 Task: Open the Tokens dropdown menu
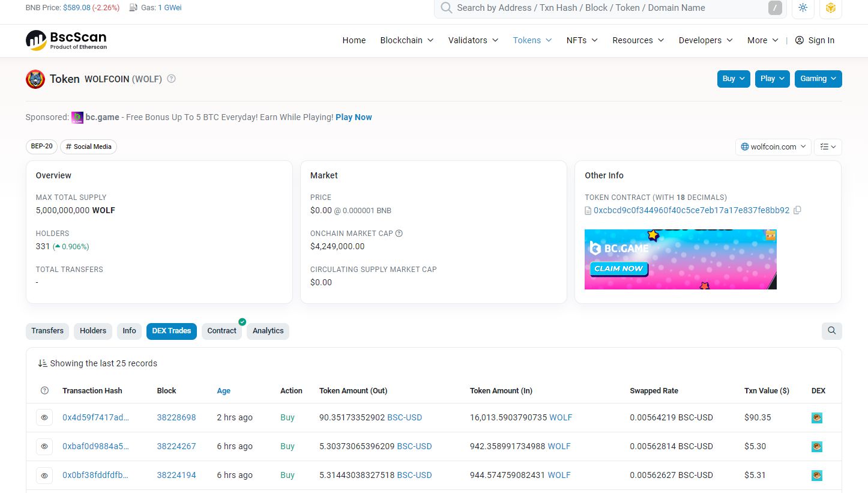(532, 40)
